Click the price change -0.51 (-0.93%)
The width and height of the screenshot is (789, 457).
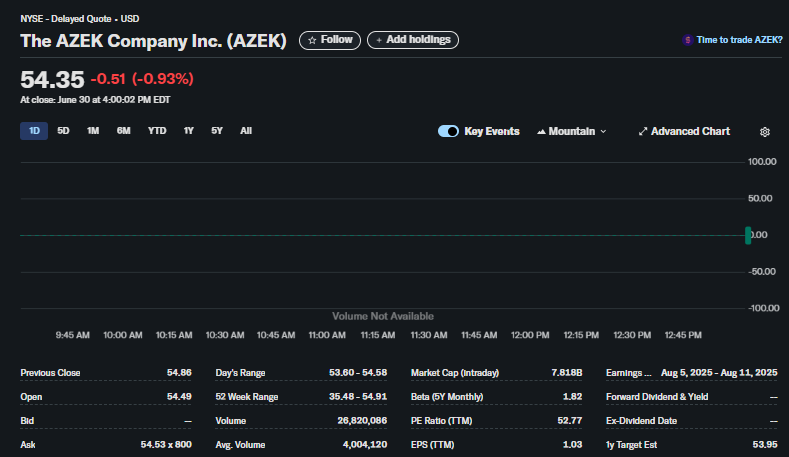tap(142, 79)
